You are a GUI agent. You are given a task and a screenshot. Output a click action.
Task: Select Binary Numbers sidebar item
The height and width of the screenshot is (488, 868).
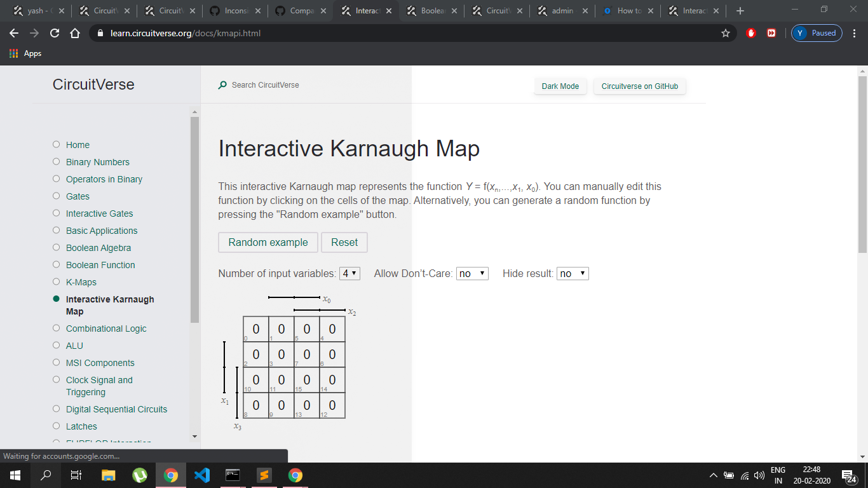(x=97, y=162)
